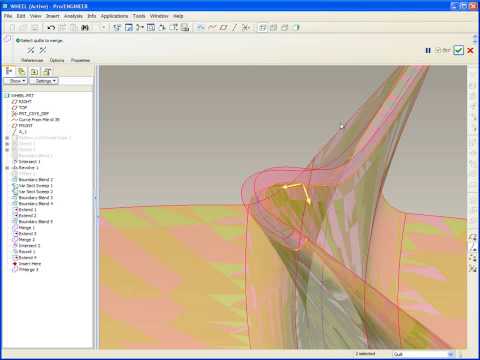Select no hidden display style icon

point(285,28)
